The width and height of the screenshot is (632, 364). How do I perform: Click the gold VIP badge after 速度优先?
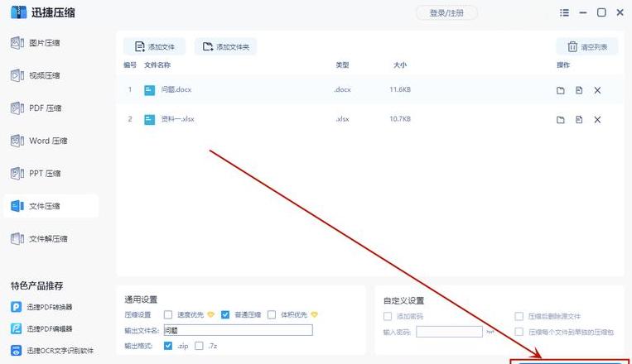210,314
